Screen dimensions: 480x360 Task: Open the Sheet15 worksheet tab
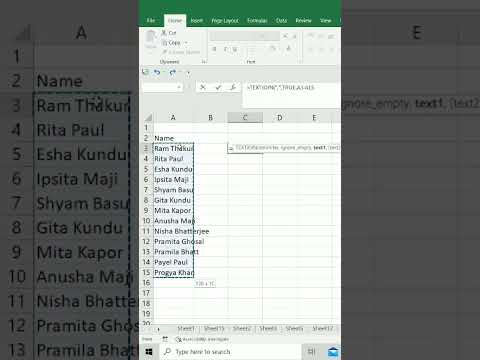point(214,328)
